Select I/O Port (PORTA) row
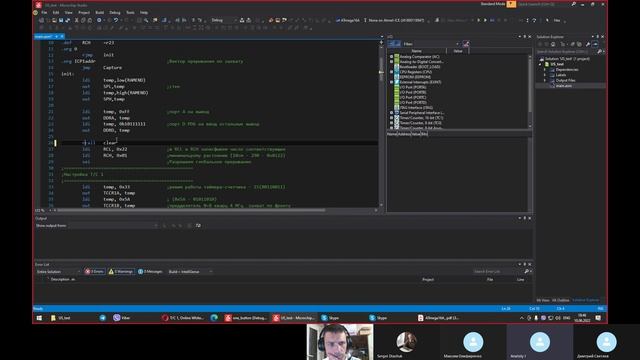The height and width of the screenshot is (360, 640). click(413, 87)
